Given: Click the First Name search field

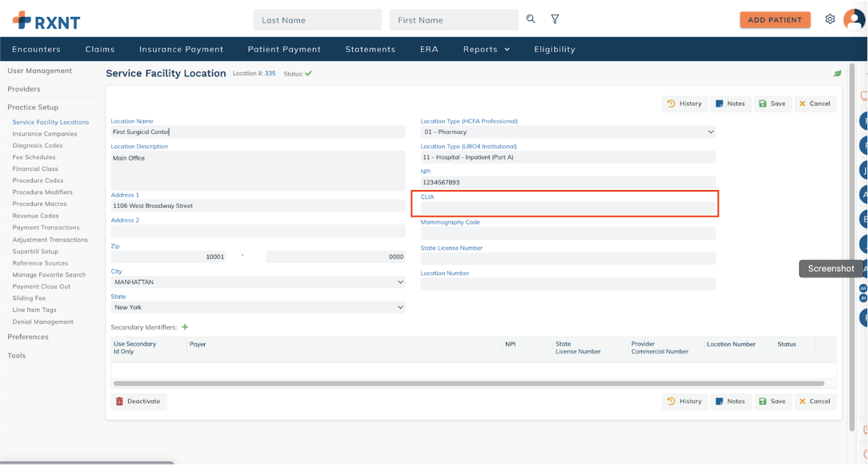Looking at the screenshot, I should coord(454,20).
